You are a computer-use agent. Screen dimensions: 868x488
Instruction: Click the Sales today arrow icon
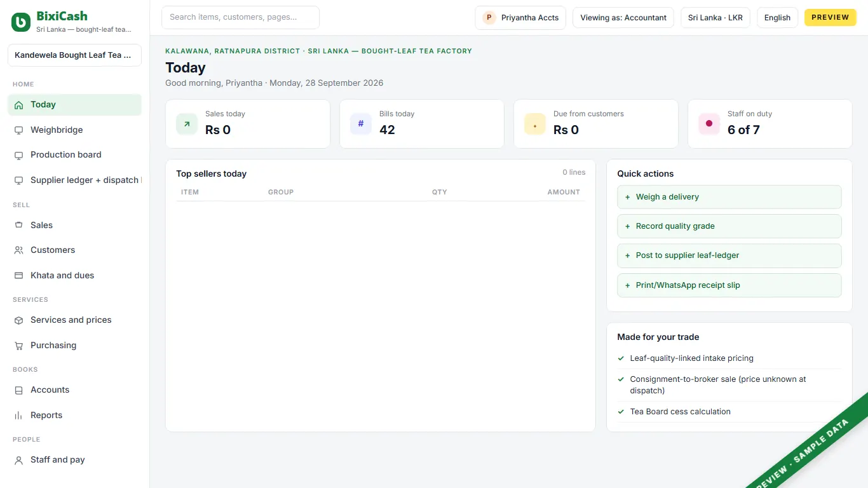tap(187, 124)
